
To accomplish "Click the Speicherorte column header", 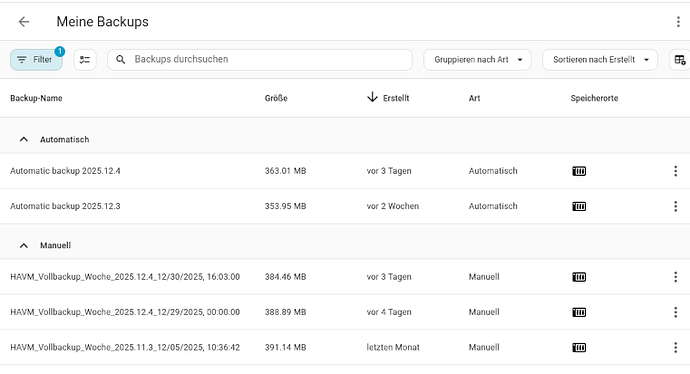I will pyautogui.click(x=594, y=98).
